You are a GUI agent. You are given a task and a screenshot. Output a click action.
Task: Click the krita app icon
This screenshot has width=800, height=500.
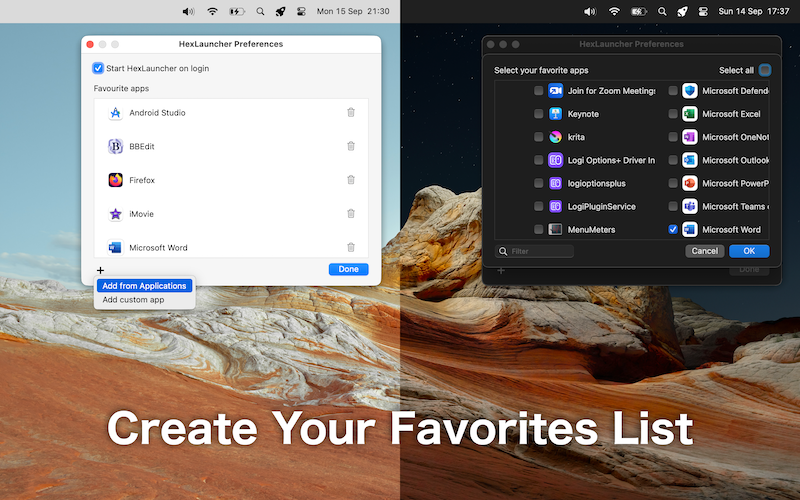click(x=555, y=137)
